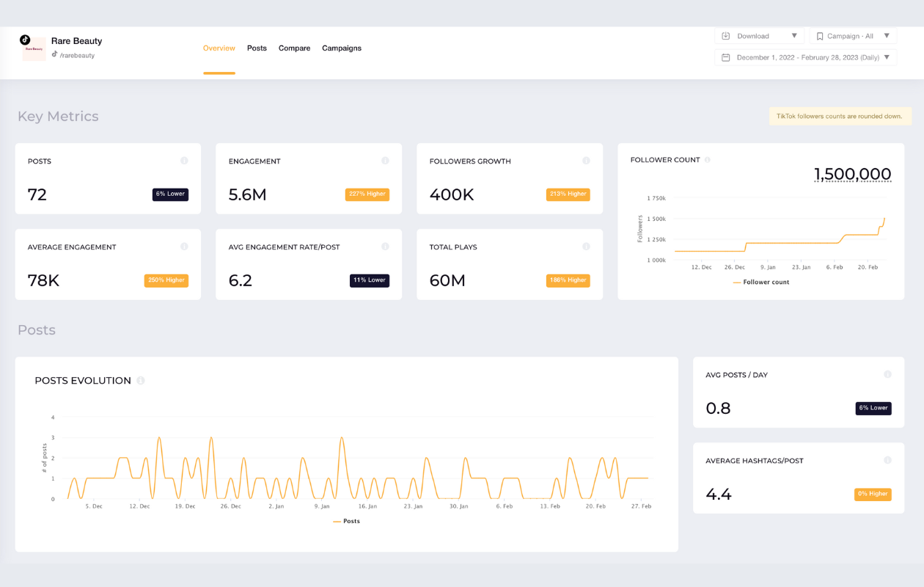The image size is (924, 587).
Task: Switch to the Overview tab
Action: 219,48
